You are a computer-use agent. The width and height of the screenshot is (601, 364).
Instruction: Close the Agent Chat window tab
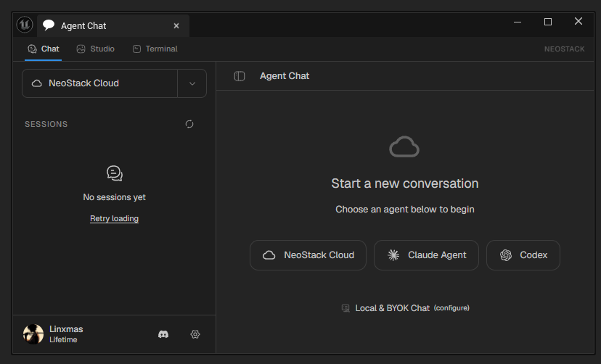click(176, 25)
